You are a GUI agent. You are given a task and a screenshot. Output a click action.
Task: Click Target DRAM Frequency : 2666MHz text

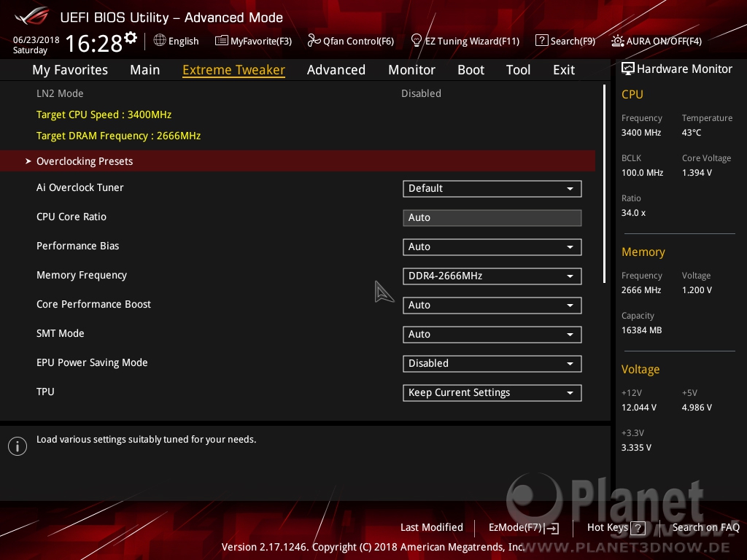point(119,136)
